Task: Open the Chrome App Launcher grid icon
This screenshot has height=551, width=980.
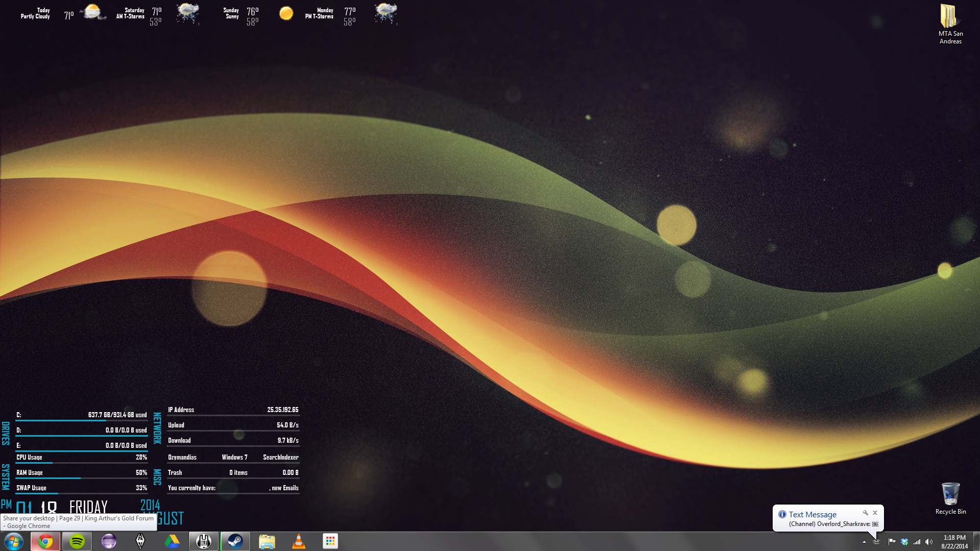Action: tap(330, 541)
